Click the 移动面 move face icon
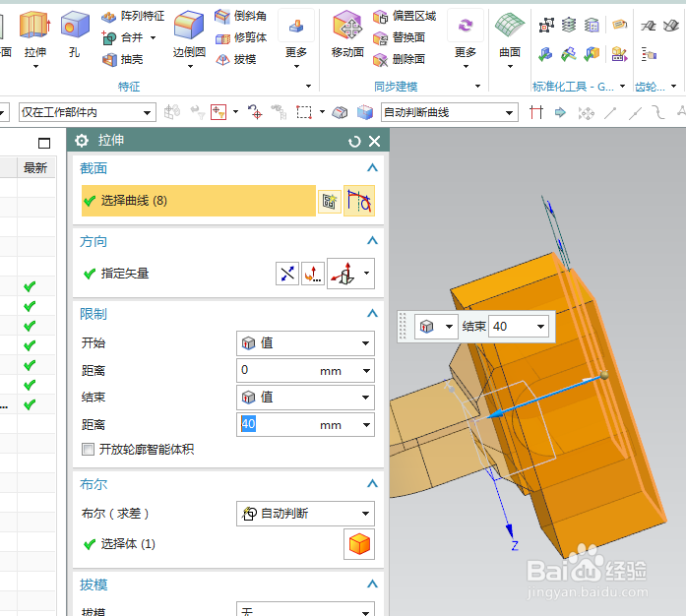The image size is (686, 616). click(347, 25)
